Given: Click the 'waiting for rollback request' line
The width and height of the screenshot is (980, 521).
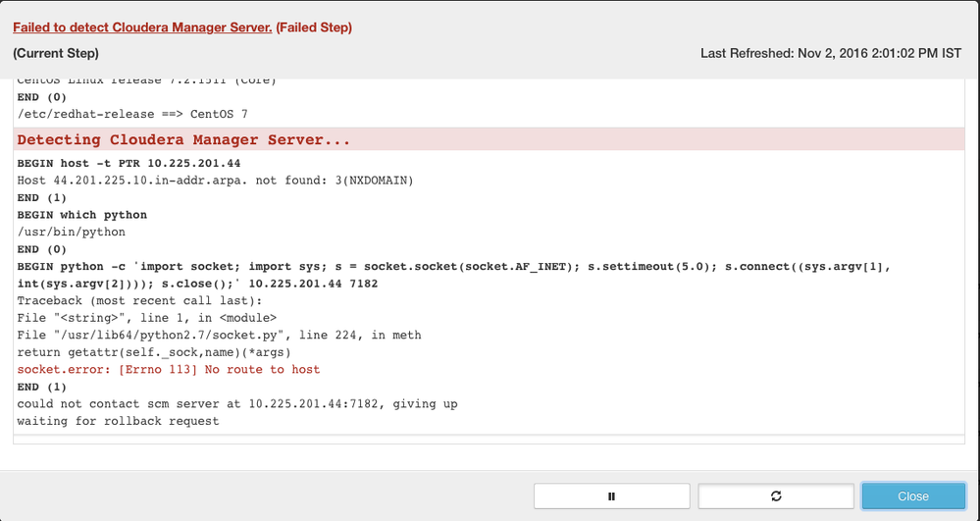Looking at the screenshot, I should click(118, 421).
